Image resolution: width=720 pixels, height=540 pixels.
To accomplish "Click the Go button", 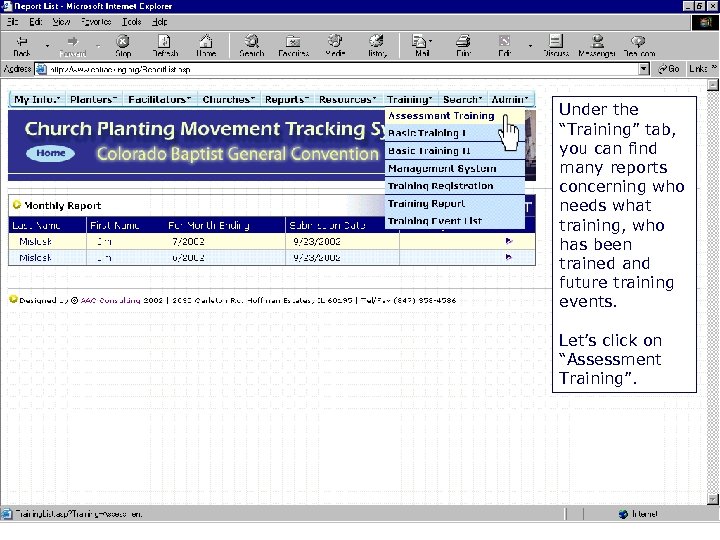I will pyautogui.click(x=669, y=69).
